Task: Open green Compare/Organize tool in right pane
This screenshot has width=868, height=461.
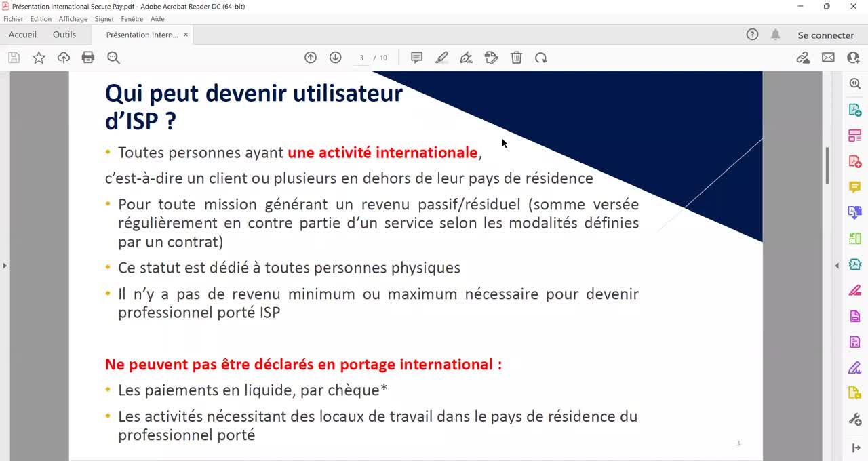Action: pyautogui.click(x=854, y=239)
